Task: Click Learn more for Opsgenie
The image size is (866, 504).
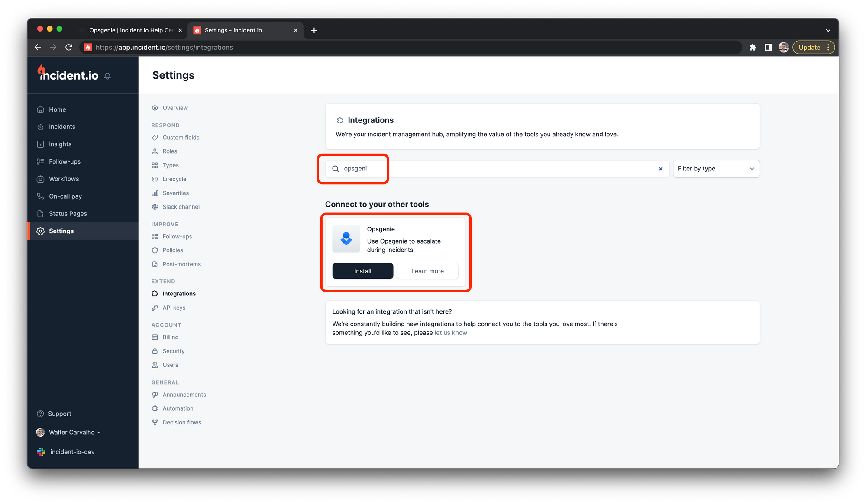Action: [x=427, y=271]
